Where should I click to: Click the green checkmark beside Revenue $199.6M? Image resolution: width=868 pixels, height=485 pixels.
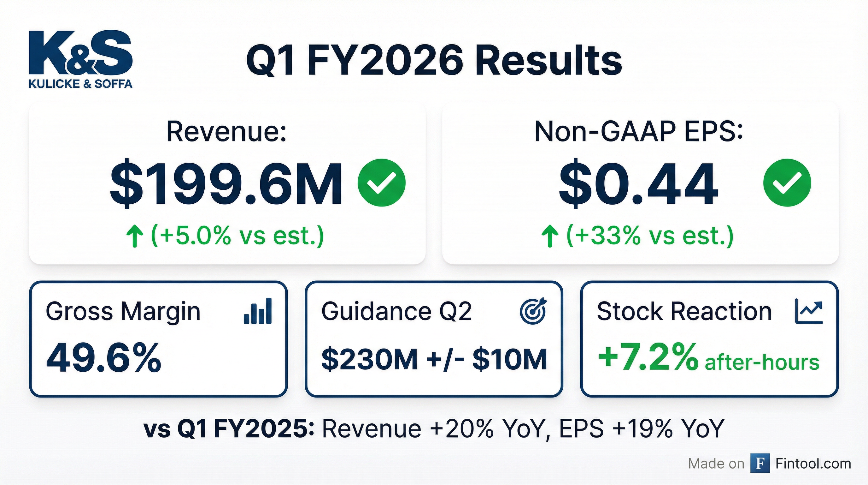[381, 183]
